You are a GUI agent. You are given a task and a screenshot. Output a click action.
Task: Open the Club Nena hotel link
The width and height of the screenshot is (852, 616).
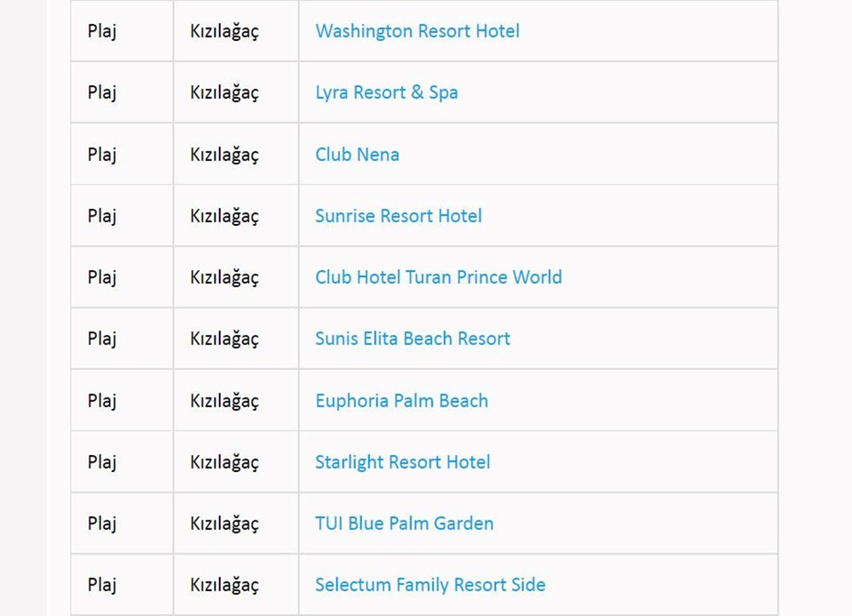coord(357,155)
